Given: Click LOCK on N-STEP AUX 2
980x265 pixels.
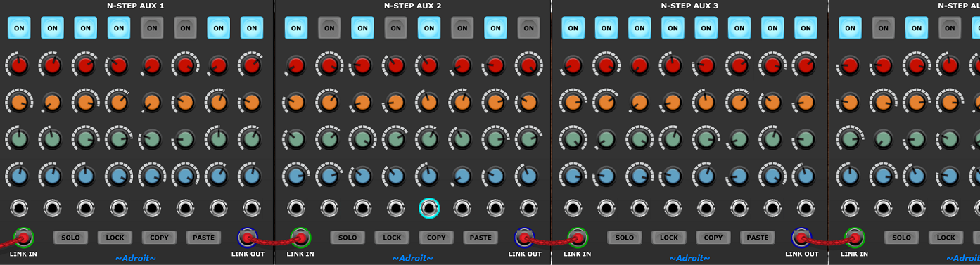Looking at the screenshot, I should pos(392,238).
